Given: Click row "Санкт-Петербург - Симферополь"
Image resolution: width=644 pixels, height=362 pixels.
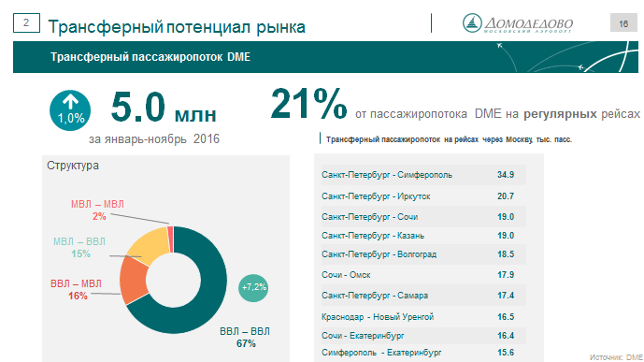Looking at the screenshot, I should (423, 175).
